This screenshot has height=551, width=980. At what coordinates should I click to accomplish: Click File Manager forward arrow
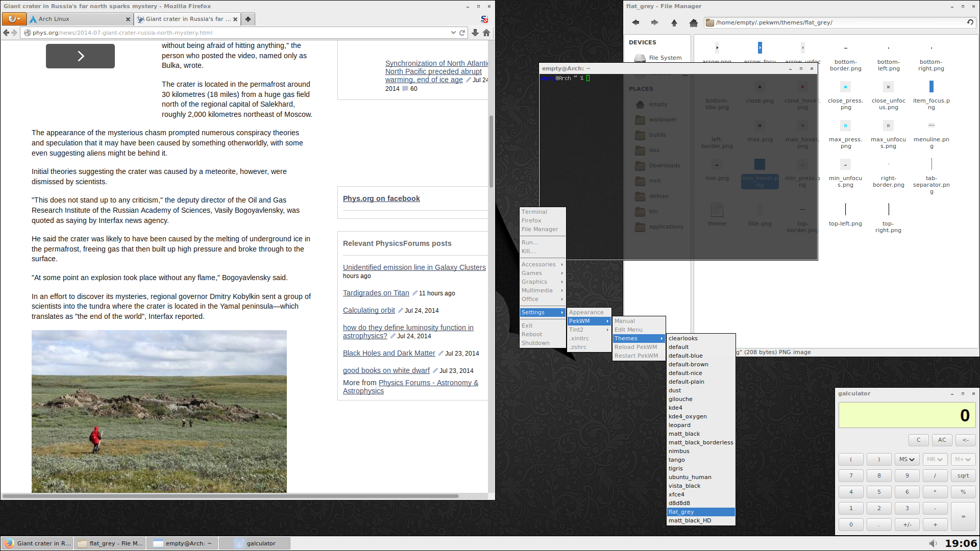pos(655,22)
